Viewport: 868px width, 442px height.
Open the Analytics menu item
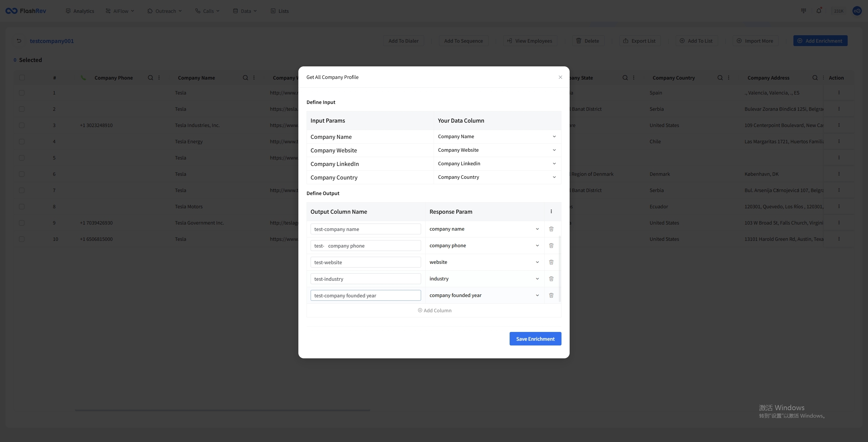(80, 11)
